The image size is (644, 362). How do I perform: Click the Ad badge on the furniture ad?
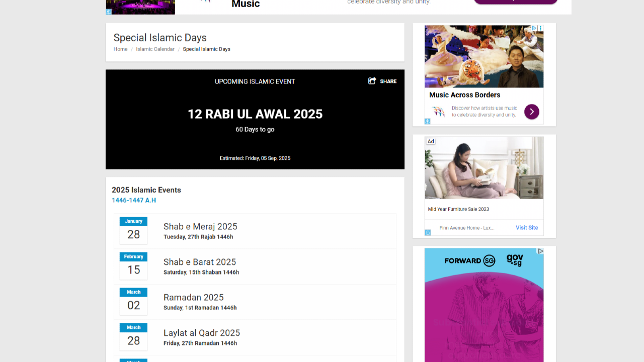431,141
